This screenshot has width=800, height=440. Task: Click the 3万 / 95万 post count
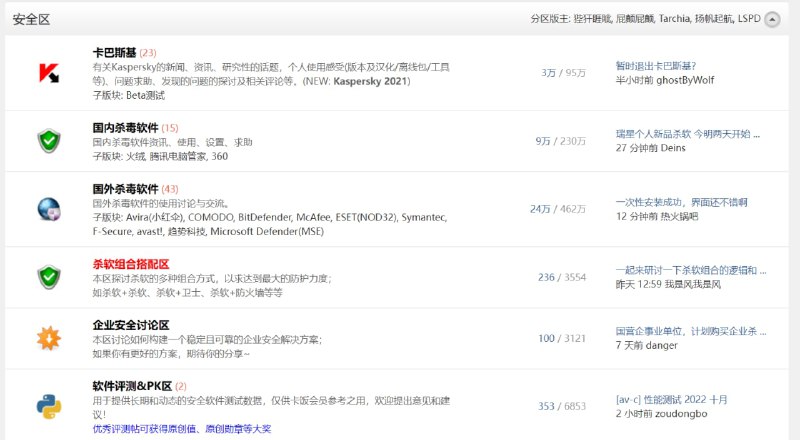pos(563,73)
